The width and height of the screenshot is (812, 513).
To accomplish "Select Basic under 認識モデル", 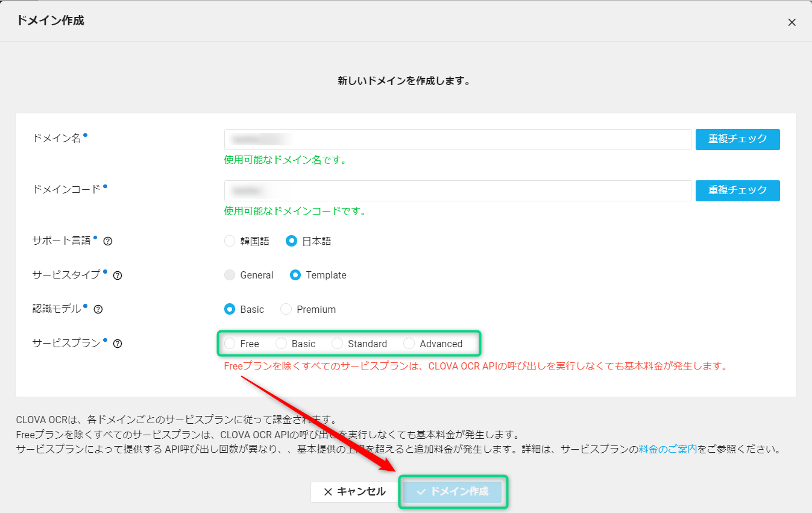I will pos(230,309).
